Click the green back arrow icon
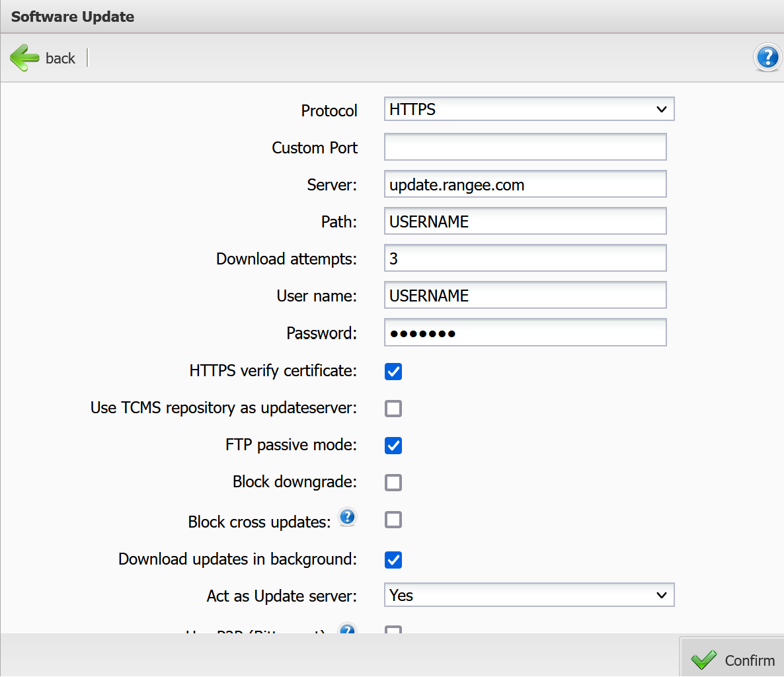 click(x=24, y=58)
